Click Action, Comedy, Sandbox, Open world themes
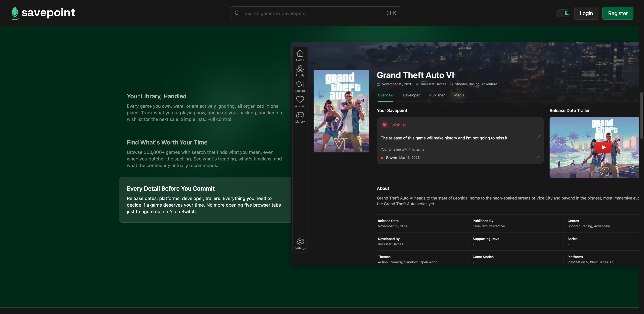Viewport: 644px width, 314px height. click(407, 262)
